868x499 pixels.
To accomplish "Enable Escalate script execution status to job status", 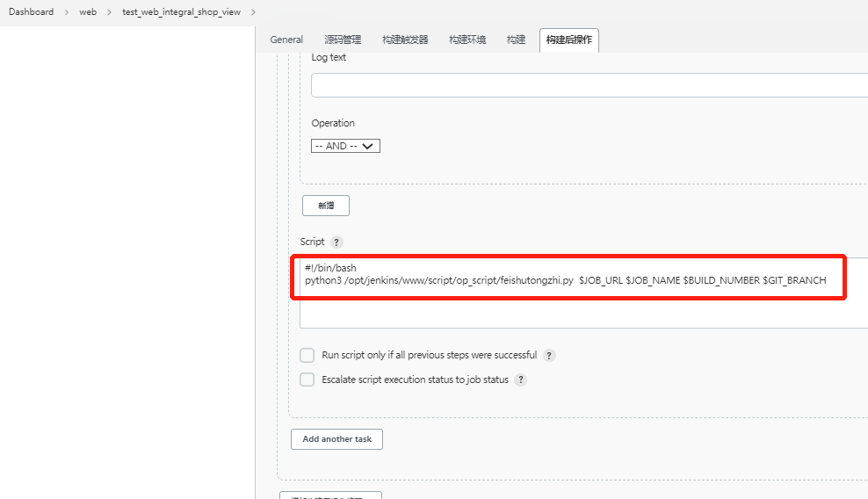I will coord(307,380).
